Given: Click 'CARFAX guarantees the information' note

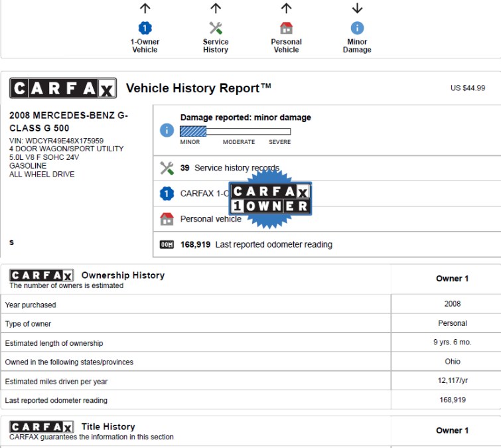Looking at the screenshot, I should [92, 437].
